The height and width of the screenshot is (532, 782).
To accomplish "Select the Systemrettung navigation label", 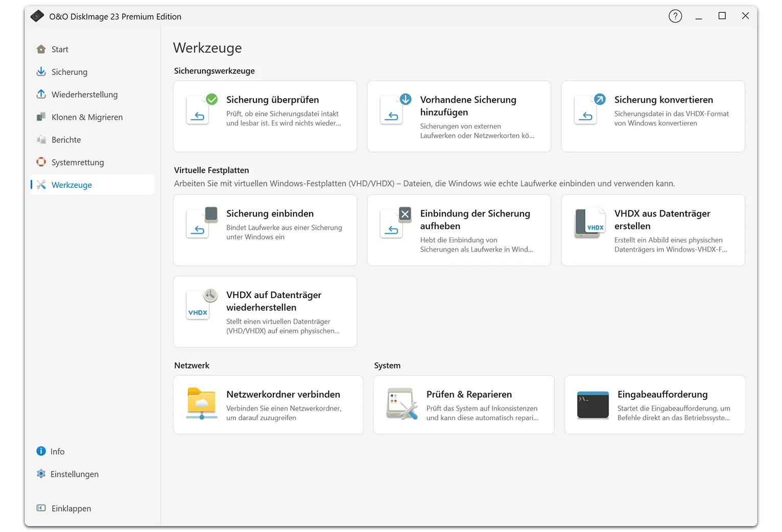I will [x=78, y=162].
